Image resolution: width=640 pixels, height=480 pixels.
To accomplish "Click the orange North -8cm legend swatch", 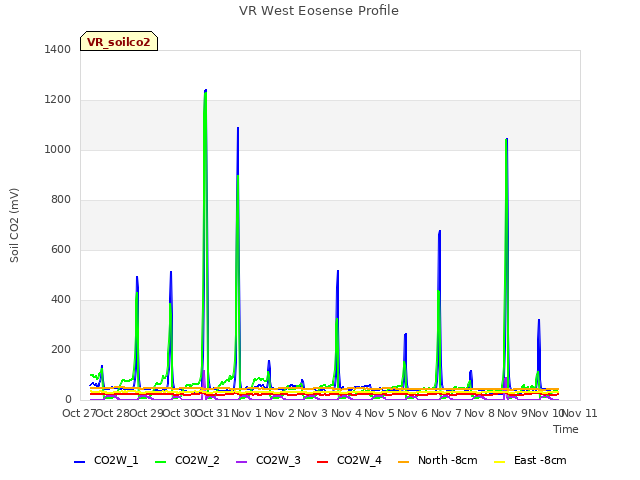I will click(x=403, y=462).
